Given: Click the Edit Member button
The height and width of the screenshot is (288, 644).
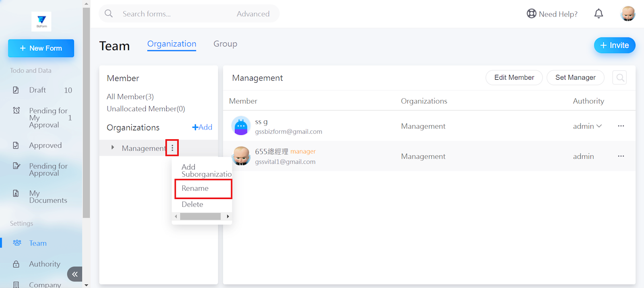Looking at the screenshot, I should point(514,78).
